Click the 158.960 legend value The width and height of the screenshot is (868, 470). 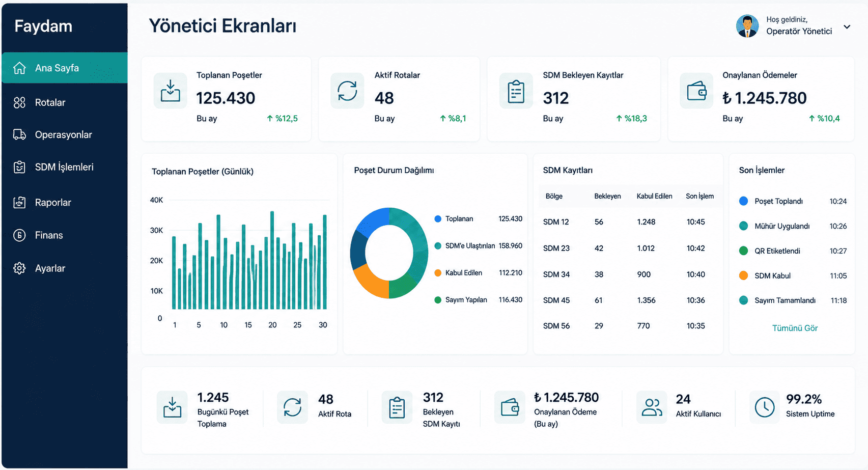pos(511,246)
